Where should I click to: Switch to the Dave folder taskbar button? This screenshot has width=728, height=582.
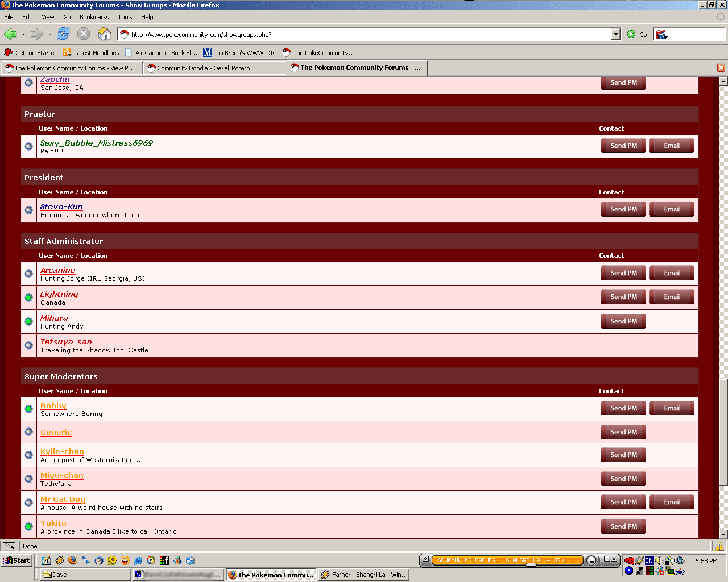pos(85,575)
